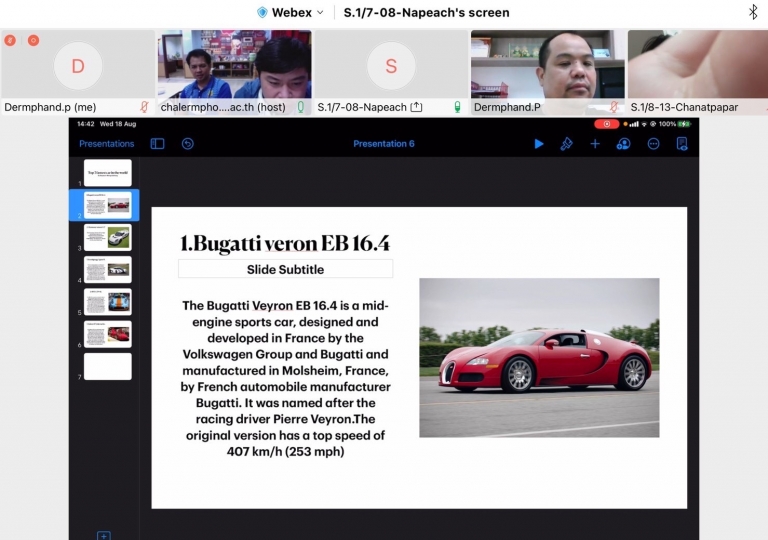Screen dimensions: 768x540
Task: Select slide 5 thumbnail with blue car
Action: coord(107,302)
